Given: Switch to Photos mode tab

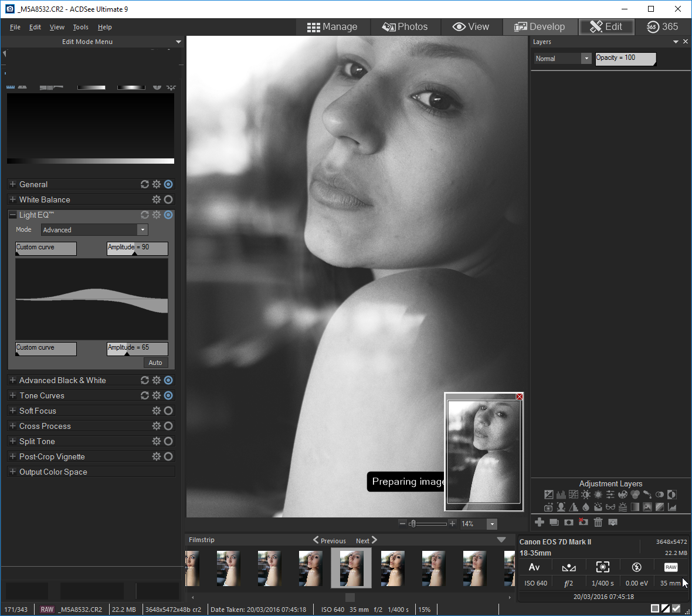Looking at the screenshot, I should (405, 27).
